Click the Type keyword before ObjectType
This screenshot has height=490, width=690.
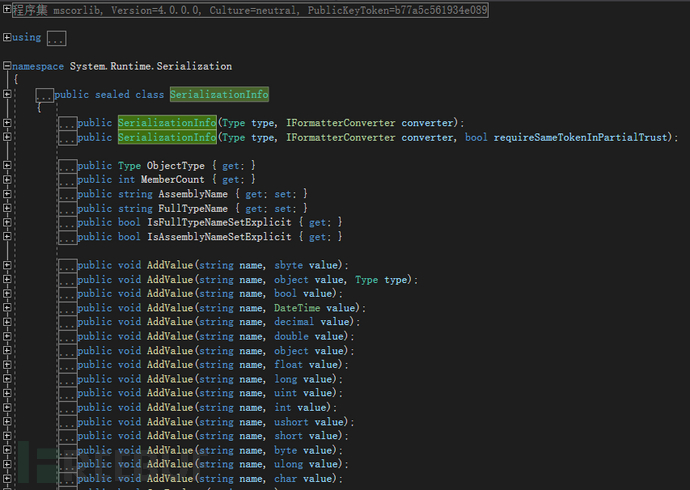click(129, 165)
